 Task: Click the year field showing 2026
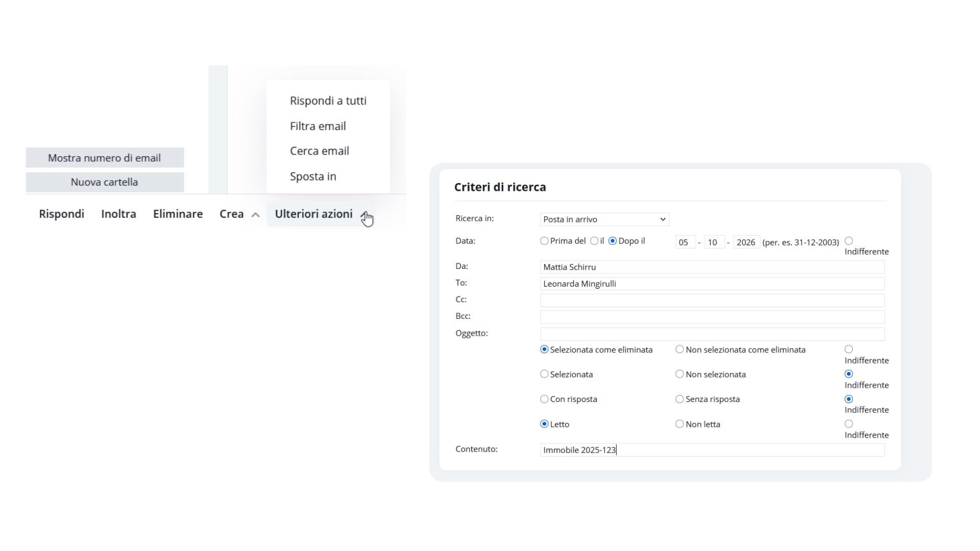point(747,242)
